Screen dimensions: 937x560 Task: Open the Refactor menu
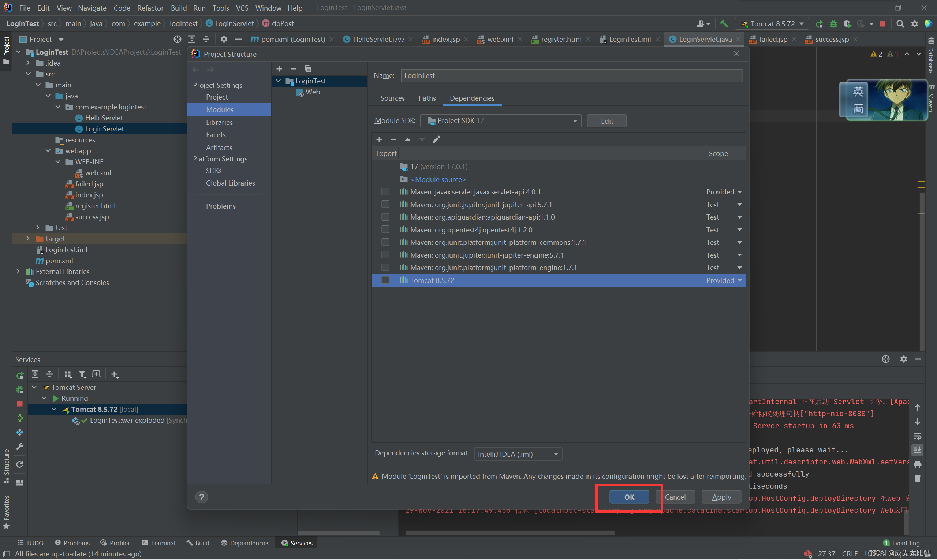tap(150, 8)
